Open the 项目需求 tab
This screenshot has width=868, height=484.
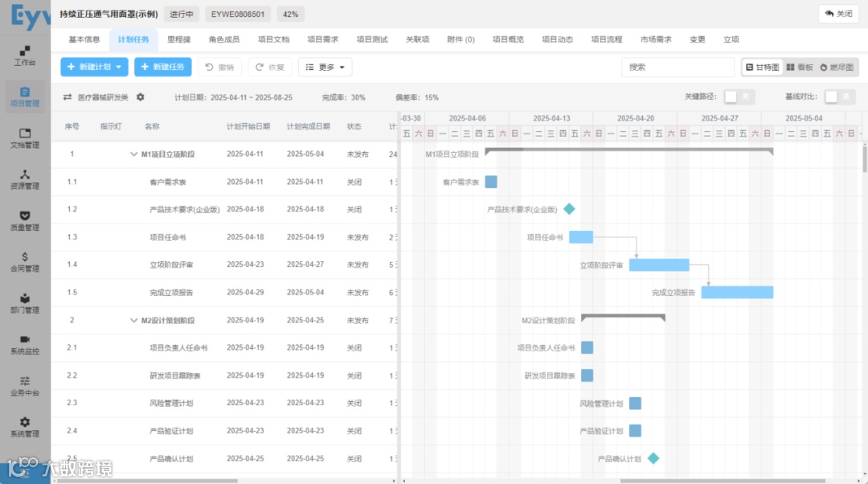tap(323, 39)
